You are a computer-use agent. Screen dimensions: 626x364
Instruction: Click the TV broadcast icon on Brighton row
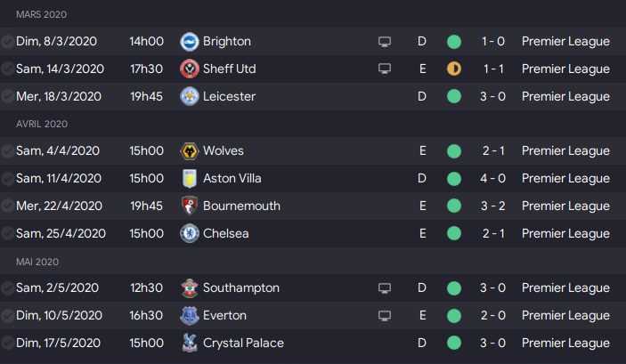[385, 42]
